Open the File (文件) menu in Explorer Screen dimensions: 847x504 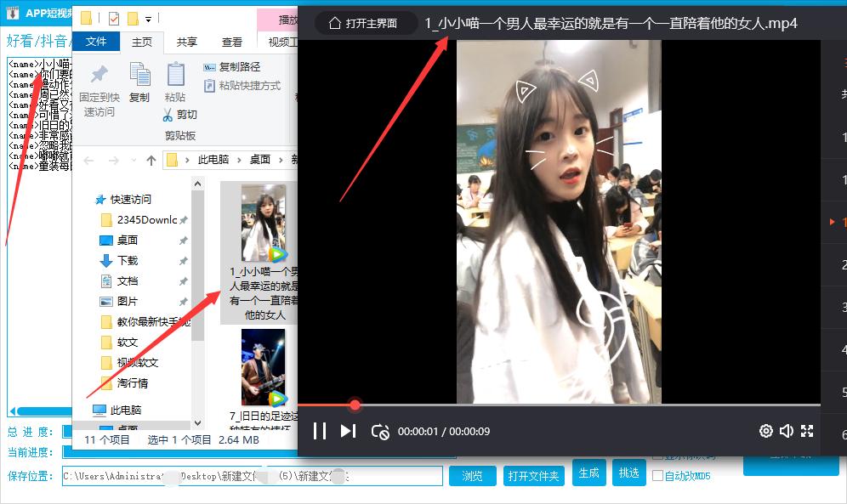pos(95,42)
